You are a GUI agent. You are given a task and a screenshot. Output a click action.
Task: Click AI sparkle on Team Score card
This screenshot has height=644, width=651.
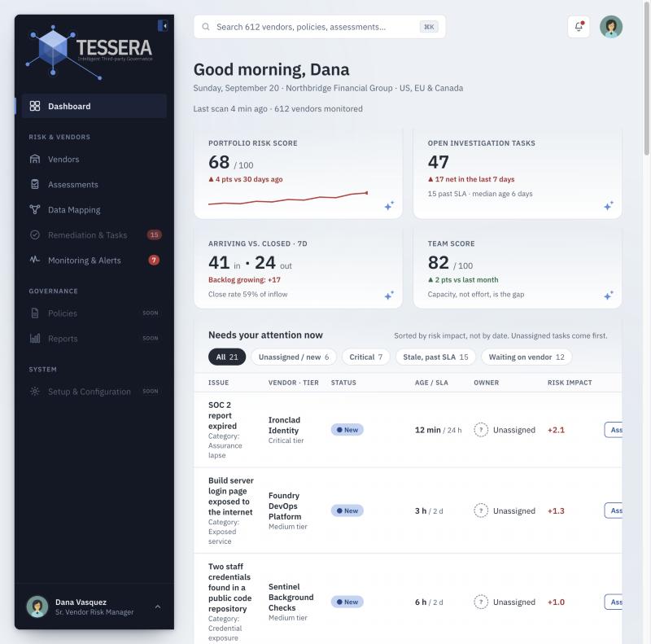(x=608, y=295)
